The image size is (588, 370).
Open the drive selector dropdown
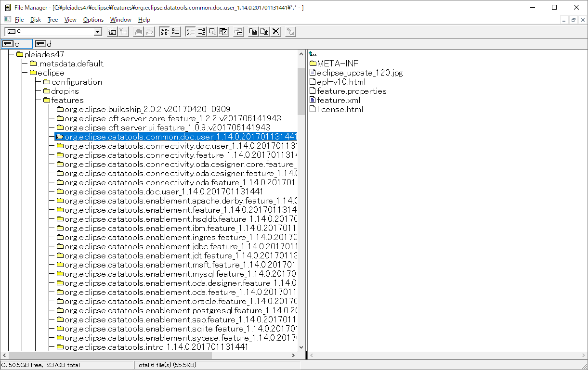click(97, 31)
